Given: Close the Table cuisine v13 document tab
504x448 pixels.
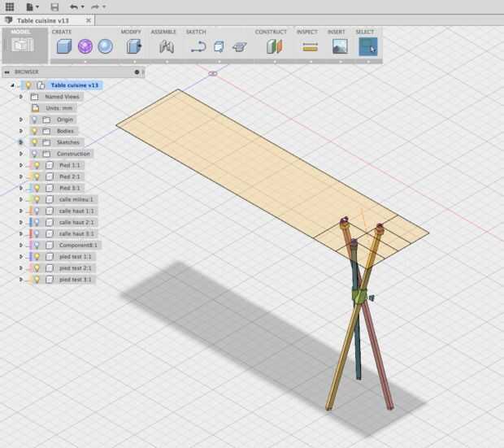Looking at the screenshot, I should point(89,20).
